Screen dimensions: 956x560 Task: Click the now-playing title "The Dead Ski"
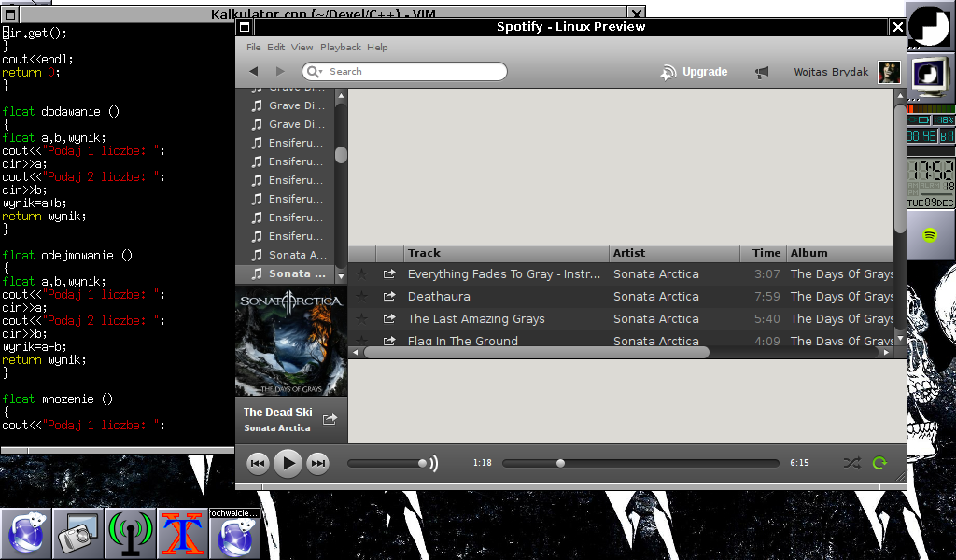277,412
